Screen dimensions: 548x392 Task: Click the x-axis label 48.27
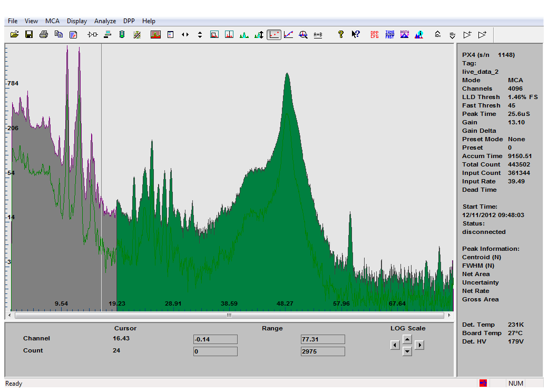285,303
